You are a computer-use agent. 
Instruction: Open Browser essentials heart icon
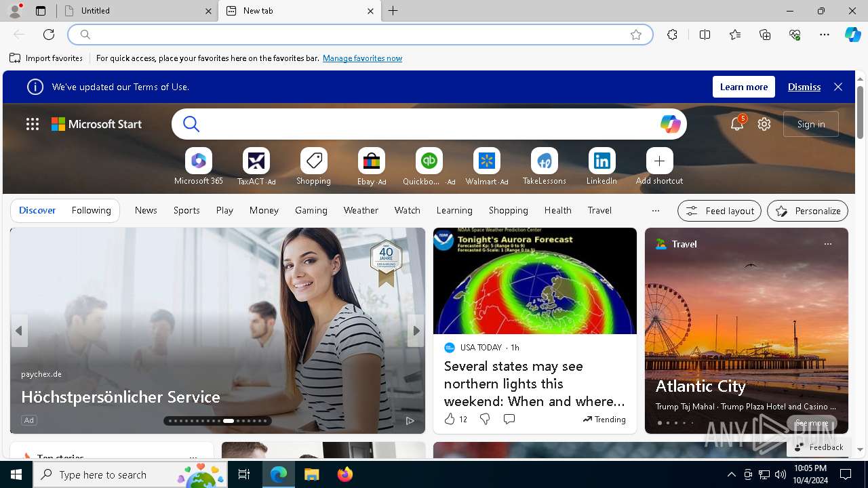point(795,35)
